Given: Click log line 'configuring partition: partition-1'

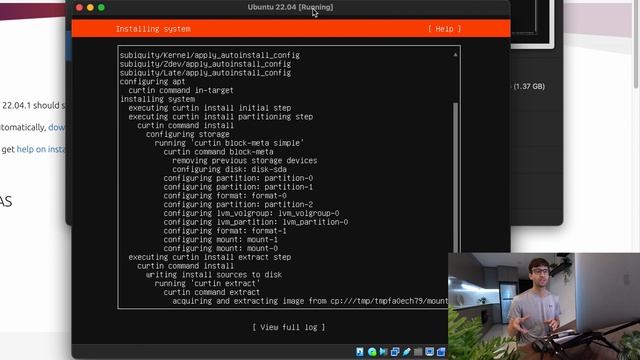Looking at the screenshot, I should point(238,187).
